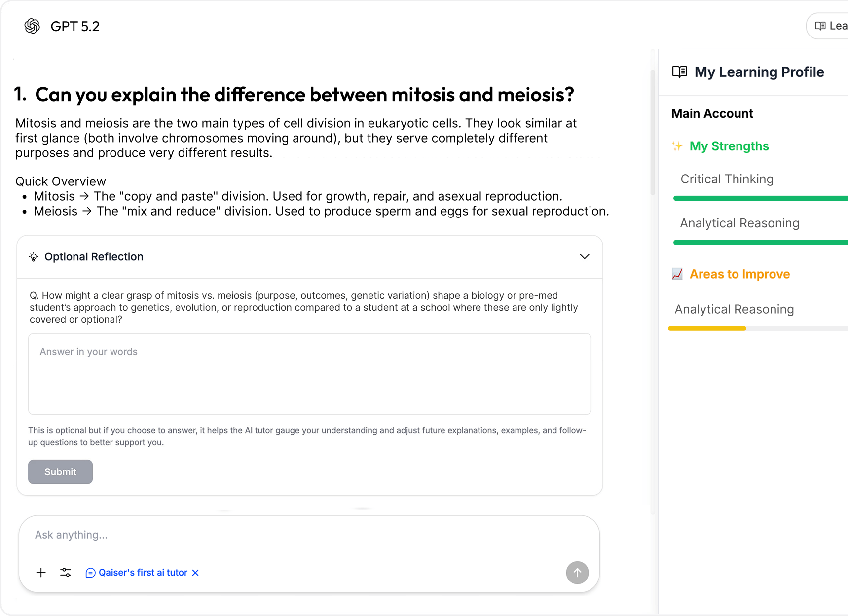Click the Optional Reflection lightbulb icon

pos(34,257)
